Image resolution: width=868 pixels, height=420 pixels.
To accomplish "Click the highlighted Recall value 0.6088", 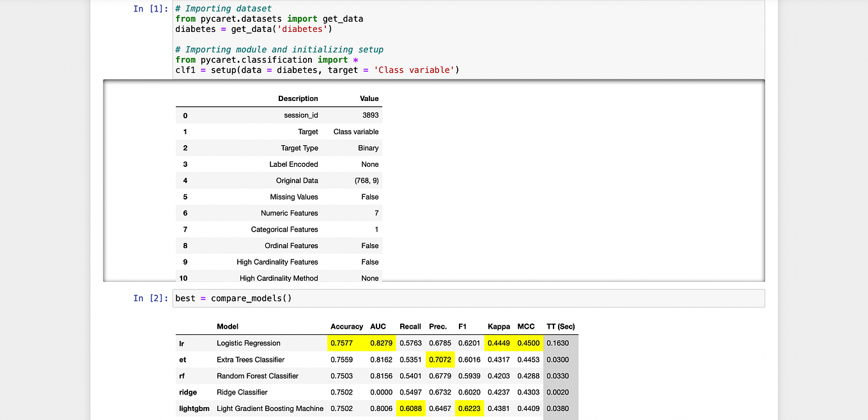I will [x=410, y=408].
